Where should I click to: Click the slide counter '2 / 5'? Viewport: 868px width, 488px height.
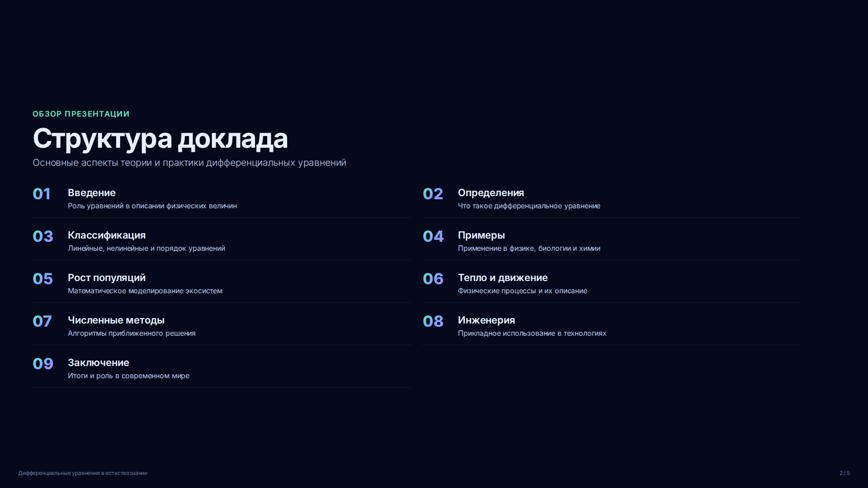click(844, 473)
